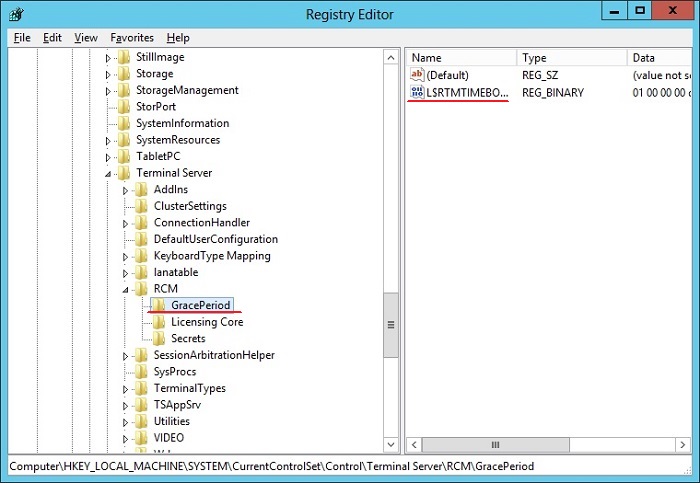The height and width of the screenshot is (483, 700).
Task: Sort values by the Name column header
Action: (x=460, y=58)
